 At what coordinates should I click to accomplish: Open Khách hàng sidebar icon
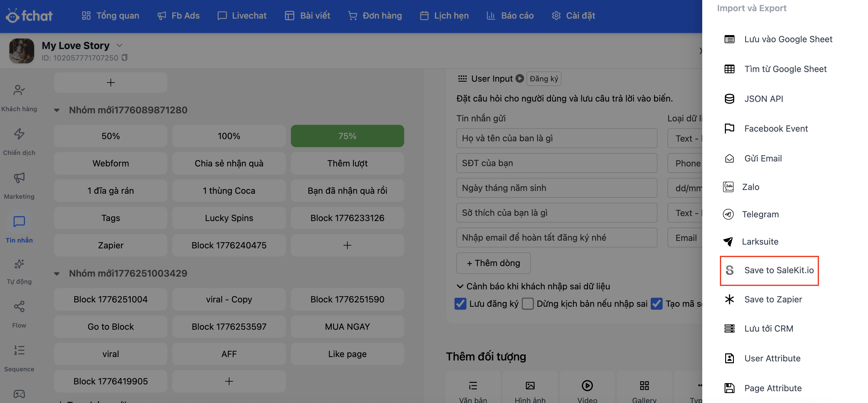(19, 90)
